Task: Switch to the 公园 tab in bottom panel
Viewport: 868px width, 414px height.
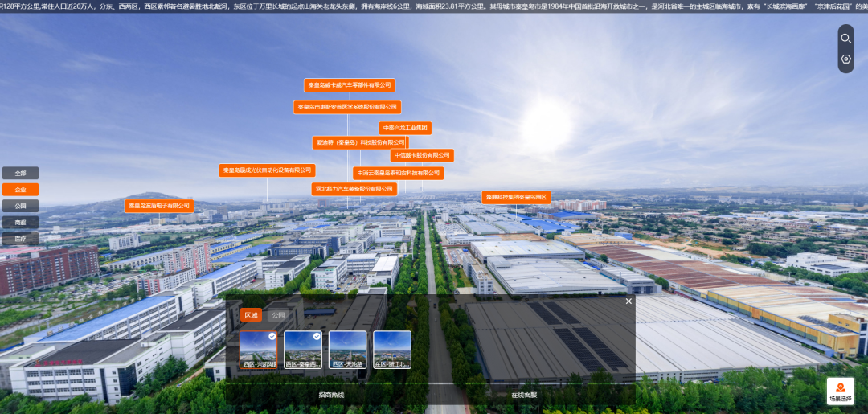Action: click(278, 315)
